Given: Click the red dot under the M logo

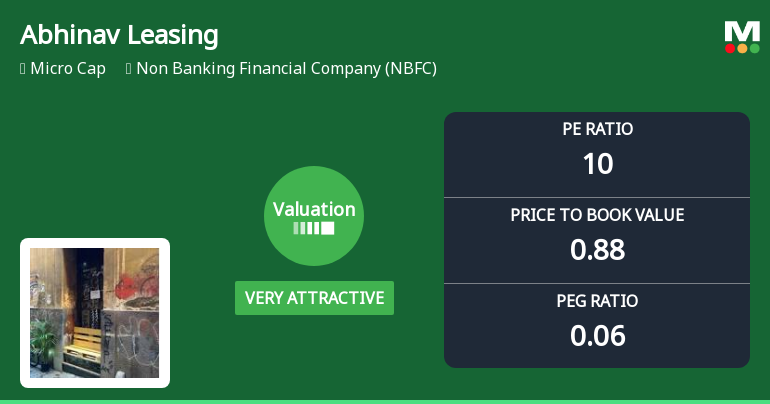Looking at the screenshot, I should point(730,48).
